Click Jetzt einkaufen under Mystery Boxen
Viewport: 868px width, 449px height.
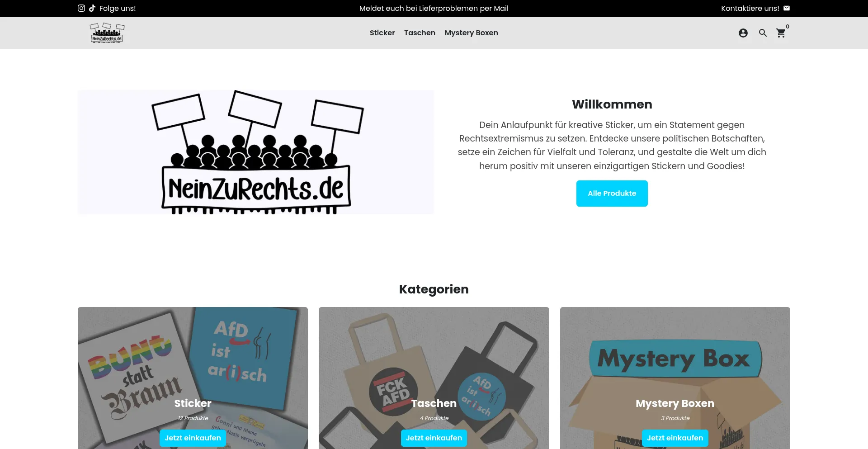coord(675,438)
